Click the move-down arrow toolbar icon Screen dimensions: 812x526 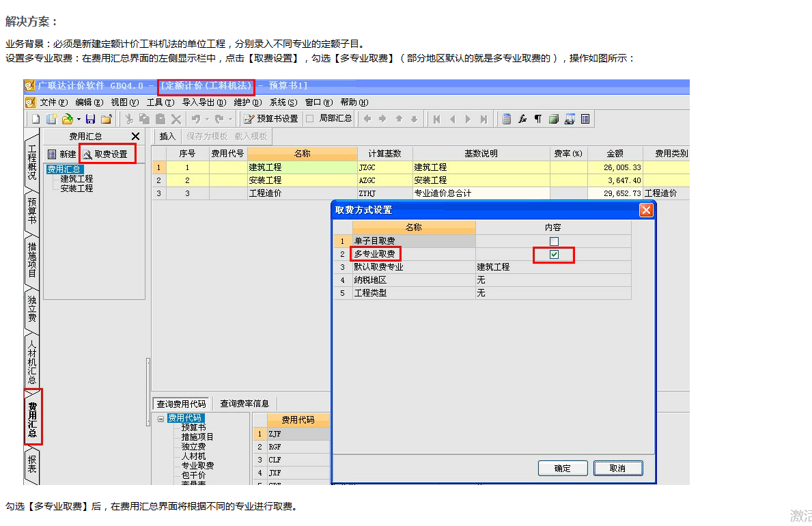click(415, 119)
